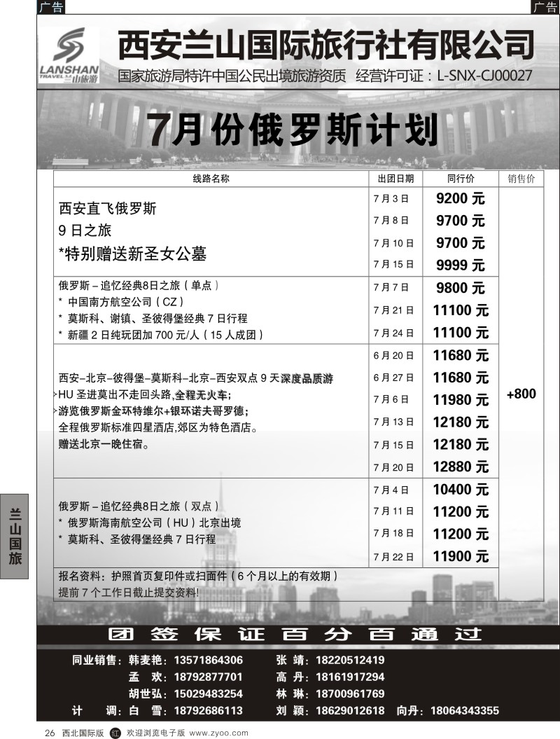The width and height of the screenshot is (560, 739).
Task: Click the 中国南方航空公司（CZ）line
Action: pos(122,302)
